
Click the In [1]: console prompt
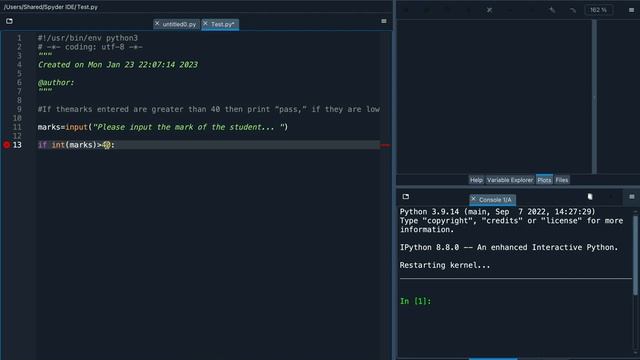pyautogui.click(x=415, y=301)
